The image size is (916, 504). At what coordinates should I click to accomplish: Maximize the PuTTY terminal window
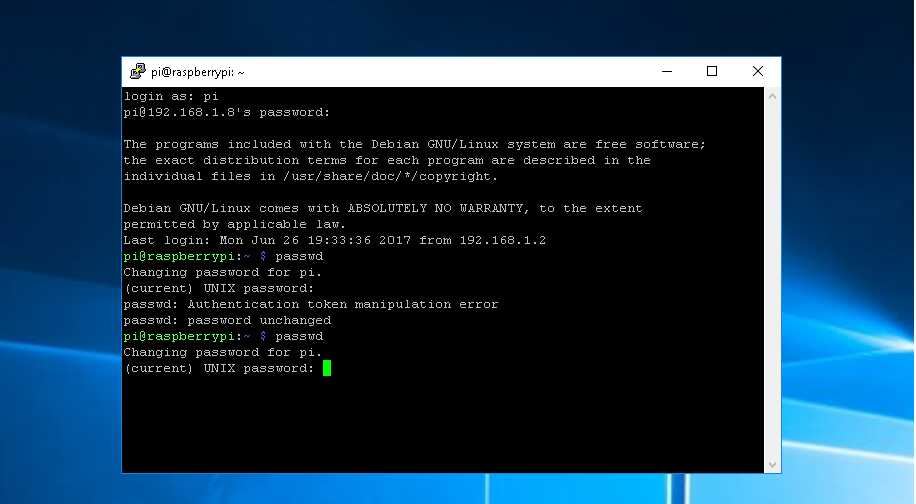point(712,71)
